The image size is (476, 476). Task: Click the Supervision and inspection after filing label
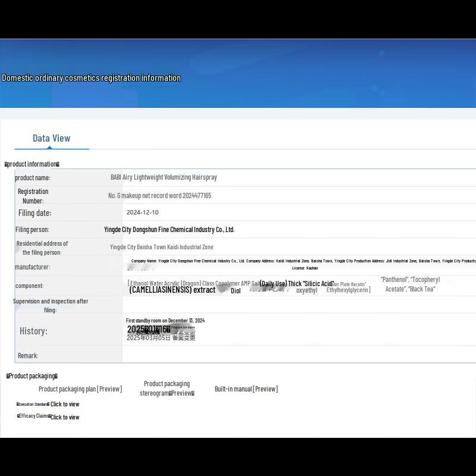[51, 305]
